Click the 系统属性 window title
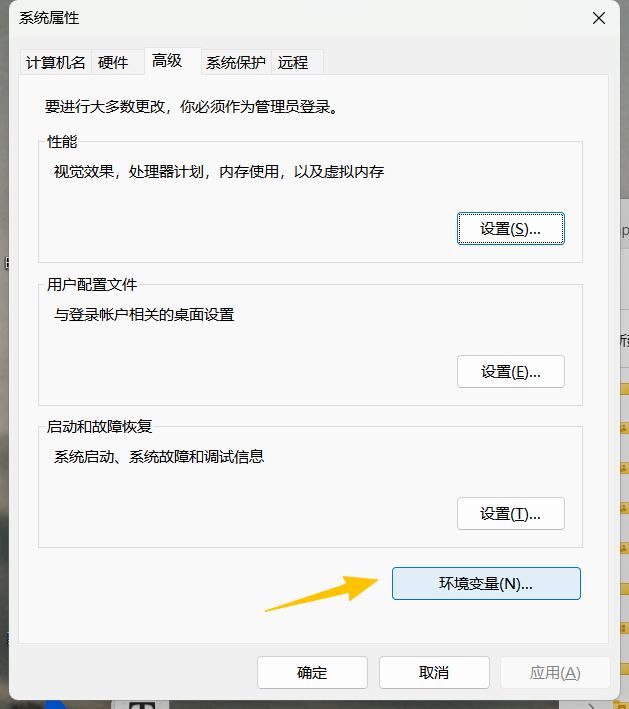The image size is (629, 709). click(49, 18)
